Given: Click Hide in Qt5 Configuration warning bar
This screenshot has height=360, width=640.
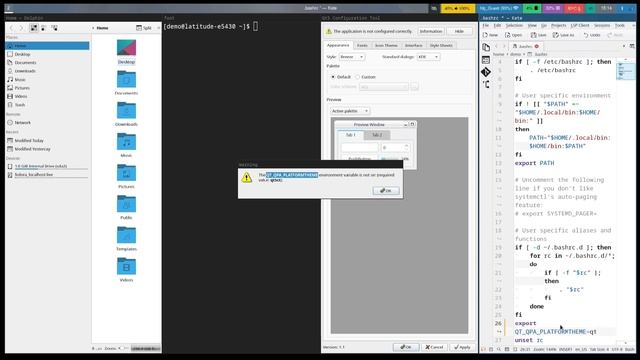Looking at the screenshot, I should coord(459,31).
